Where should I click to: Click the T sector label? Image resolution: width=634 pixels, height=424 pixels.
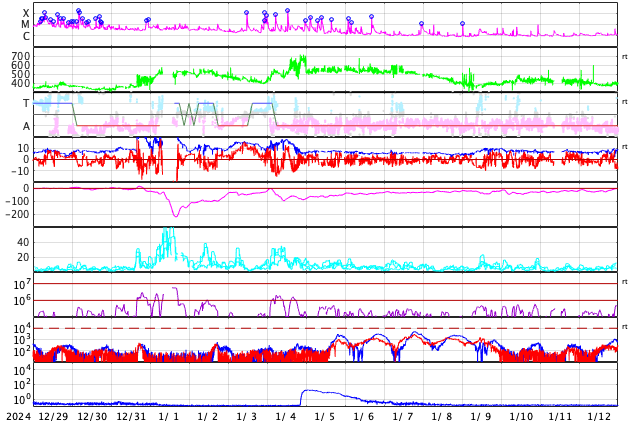(x=26, y=103)
